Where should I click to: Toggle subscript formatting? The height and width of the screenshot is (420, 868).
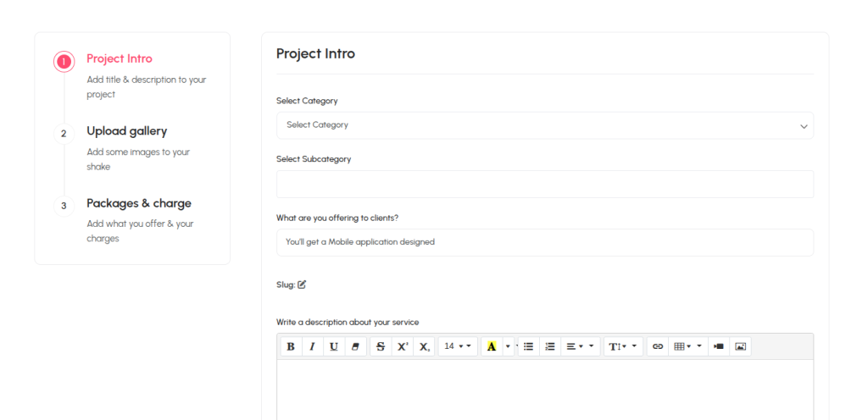coord(425,346)
